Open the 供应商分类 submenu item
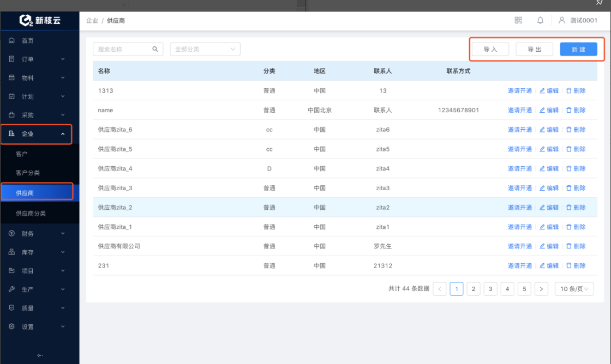611x364 pixels. coord(31,214)
